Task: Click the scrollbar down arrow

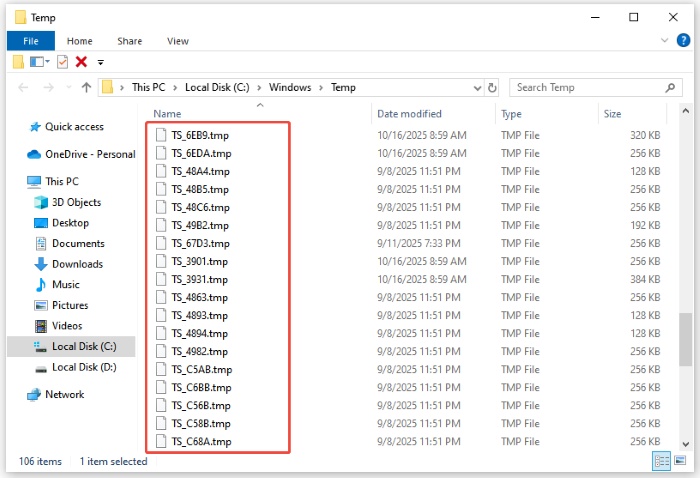Action: pyautogui.click(x=686, y=444)
